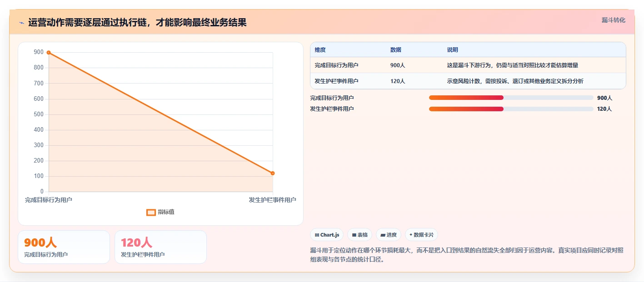Click the 指标值 legend text
The image size is (644, 282).
point(166,212)
